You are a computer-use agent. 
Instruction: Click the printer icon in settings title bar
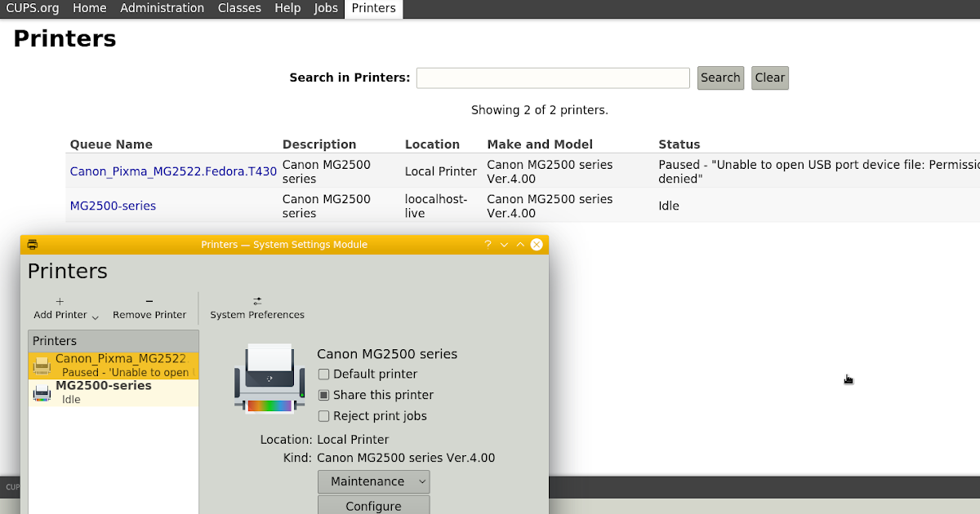tap(33, 244)
